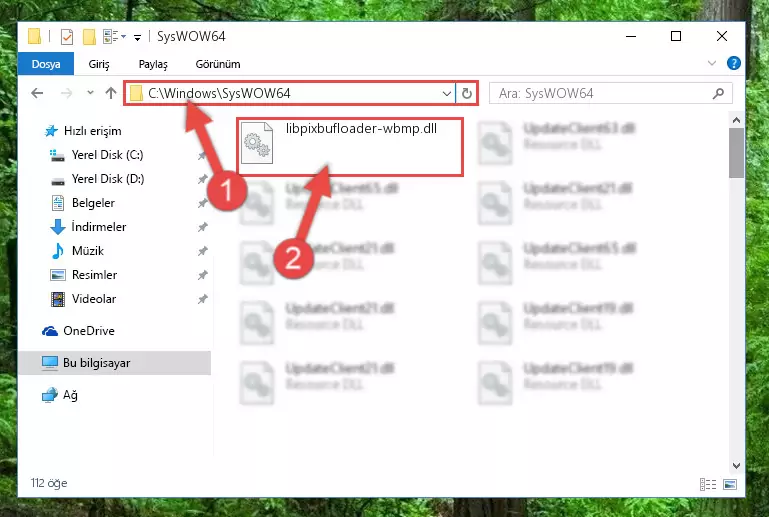Expand the ribbon with the chevron
The width and height of the screenshot is (769, 517).
pos(712,63)
